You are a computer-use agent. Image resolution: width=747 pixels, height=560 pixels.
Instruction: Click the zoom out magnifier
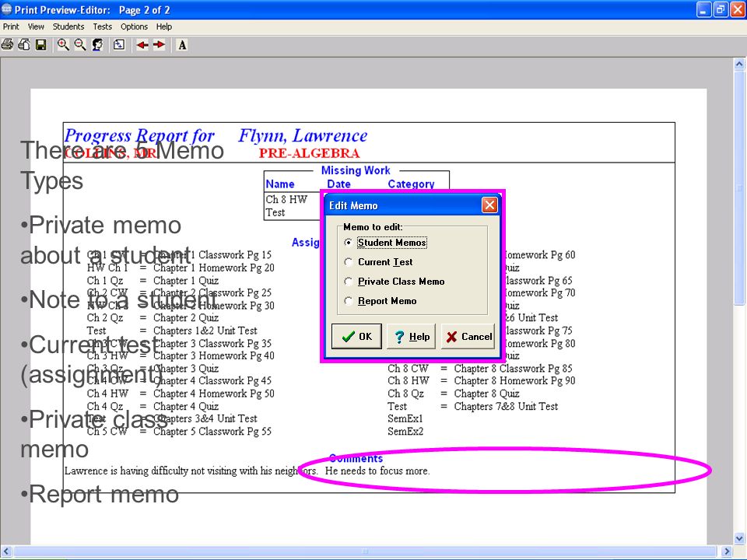[x=80, y=45]
